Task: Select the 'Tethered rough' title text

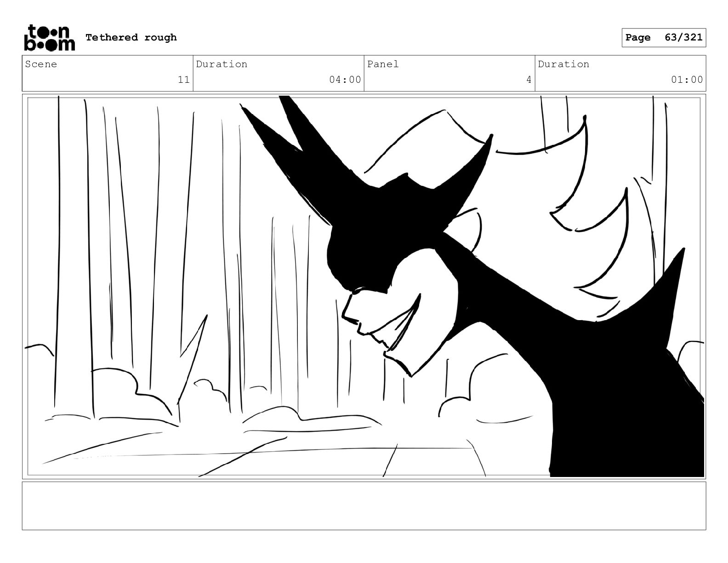Action: coord(131,37)
